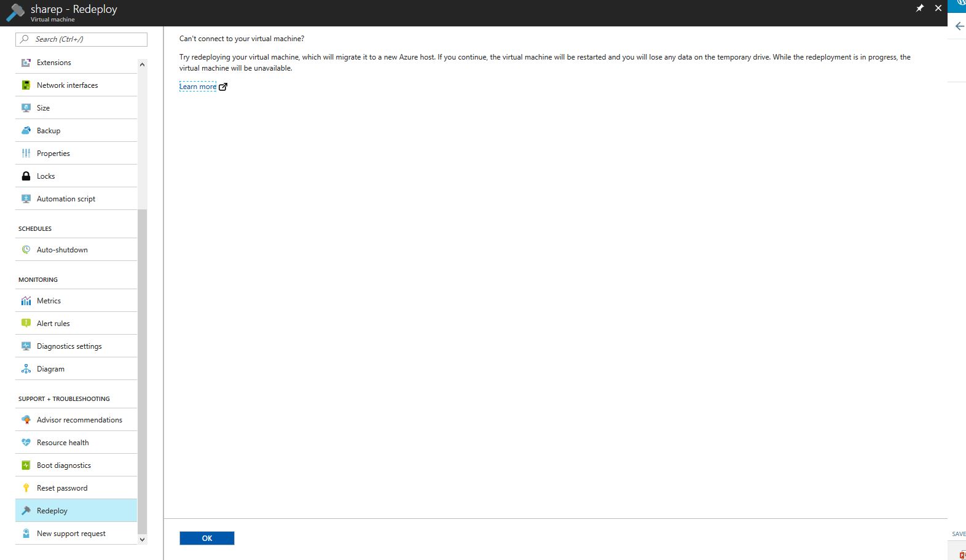The image size is (966, 560).
Task: Focus the Search (Ctrl+/) field
Action: coord(86,39)
